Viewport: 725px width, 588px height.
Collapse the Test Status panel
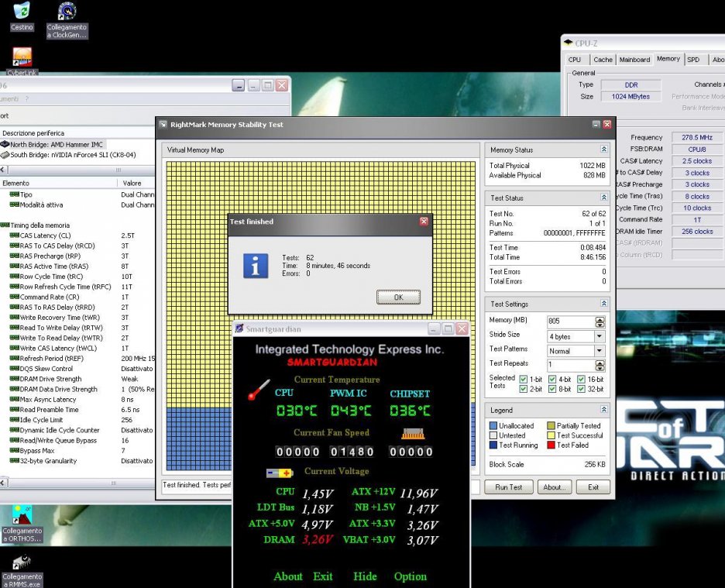(x=604, y=198)
